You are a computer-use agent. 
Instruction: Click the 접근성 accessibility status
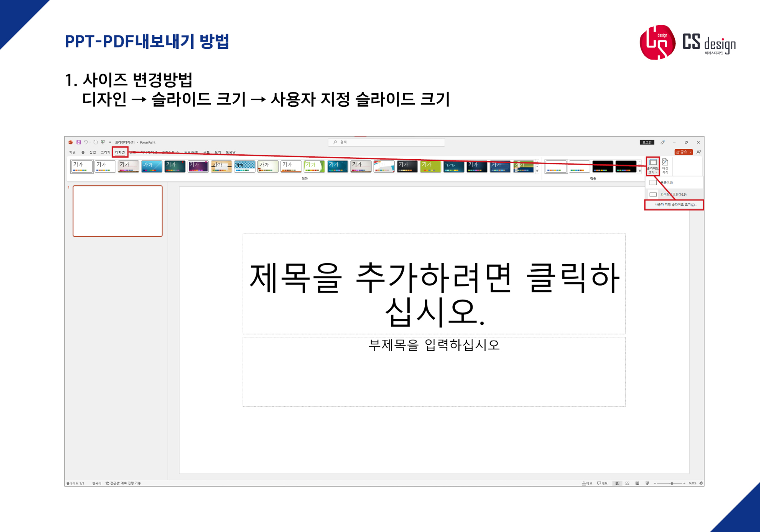tap(123, 483)
